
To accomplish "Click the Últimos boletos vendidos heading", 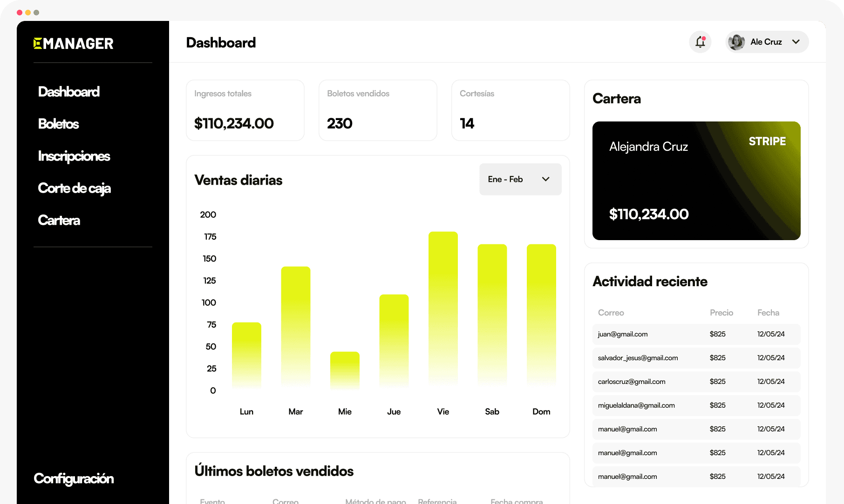I will (x=274, y=470).
